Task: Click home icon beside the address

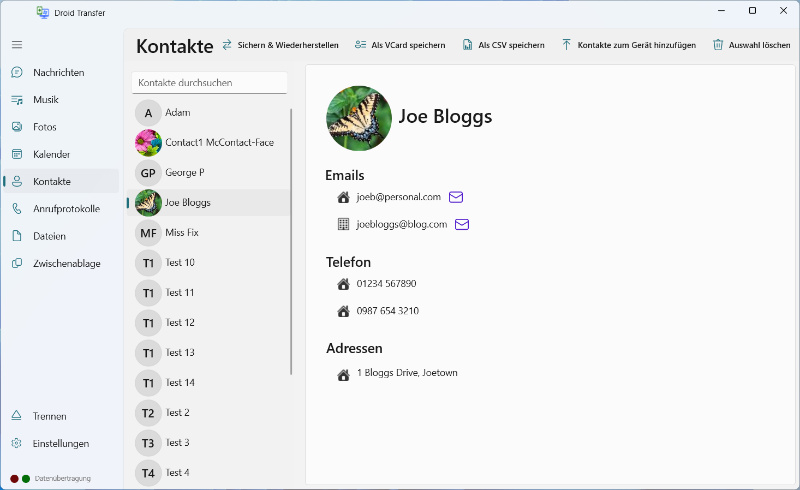Action: tap(343, 375)
